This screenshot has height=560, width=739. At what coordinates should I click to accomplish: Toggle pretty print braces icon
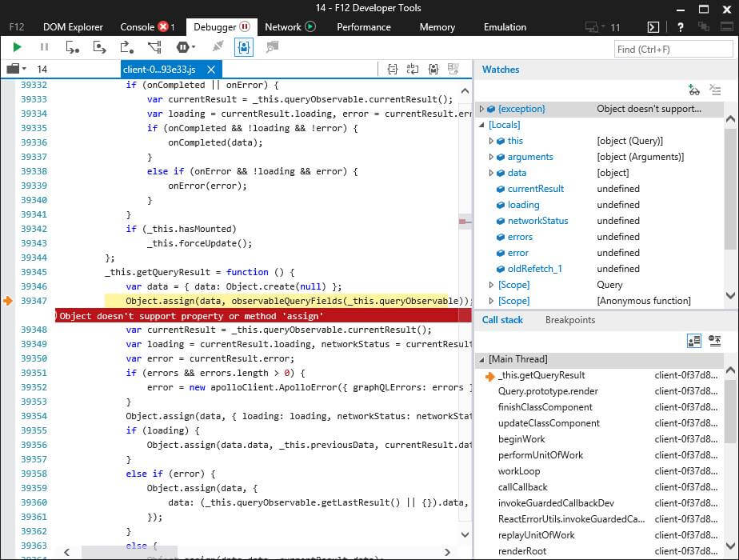[x=392, y=70]
